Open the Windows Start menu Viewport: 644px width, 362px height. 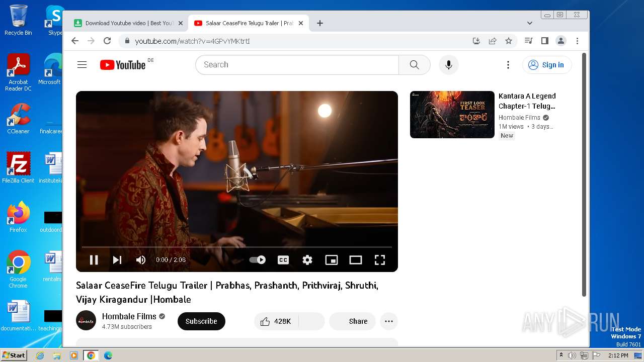point(14,355)
